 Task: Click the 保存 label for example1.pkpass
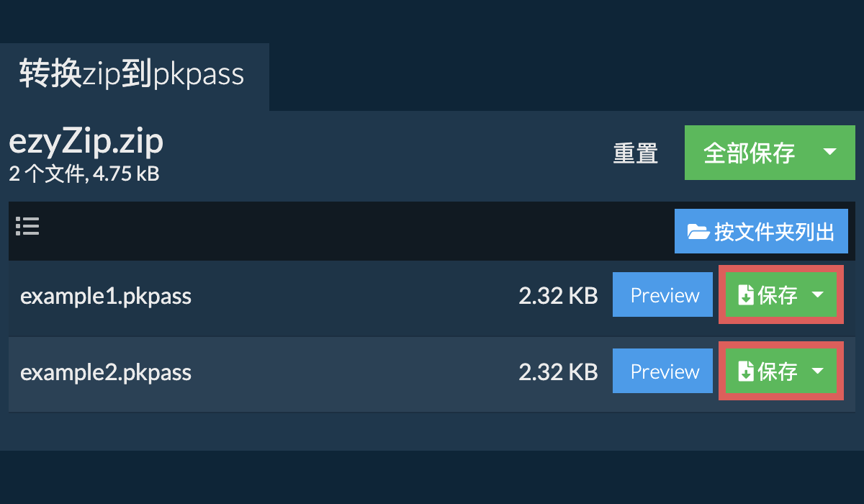click(x=778, y=295)
